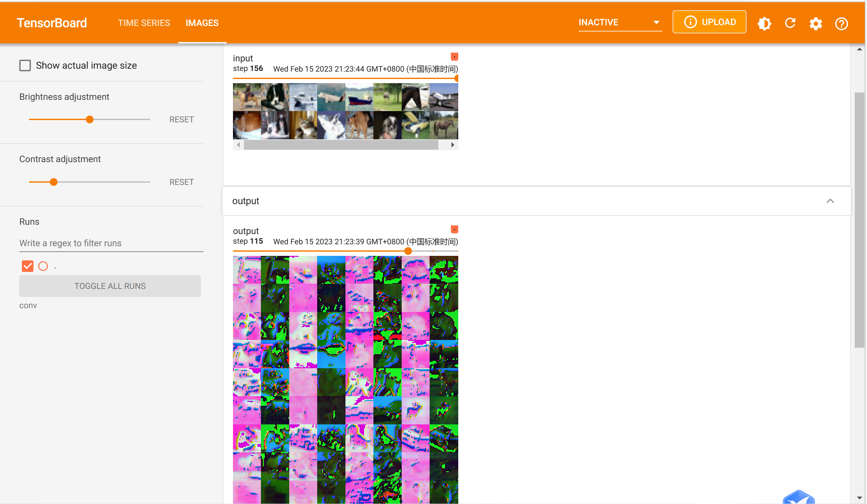Click the reload data refresh icon

click(790, 23)
